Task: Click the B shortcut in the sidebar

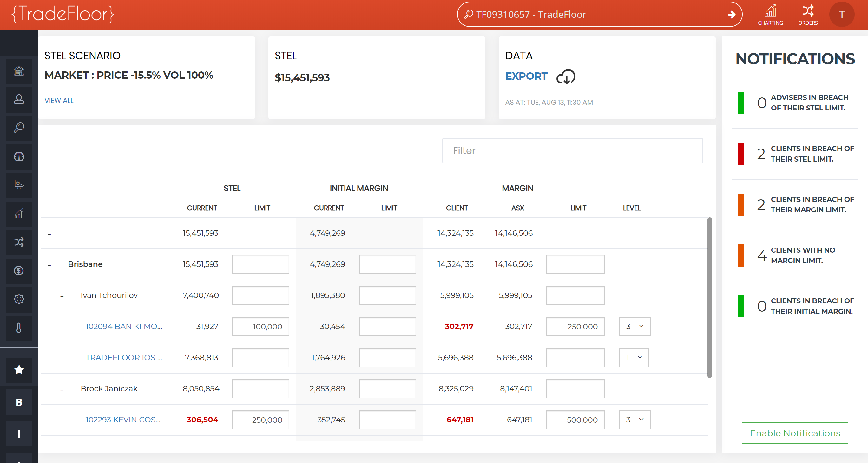Action: [19, 402]
